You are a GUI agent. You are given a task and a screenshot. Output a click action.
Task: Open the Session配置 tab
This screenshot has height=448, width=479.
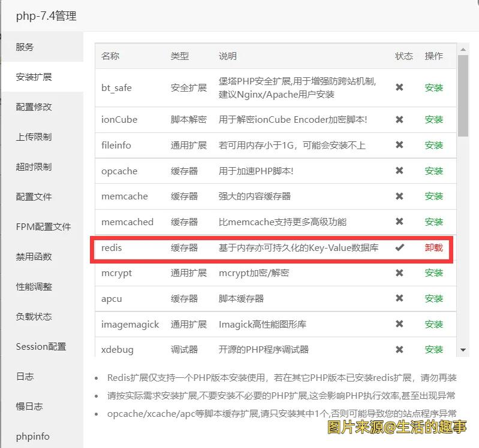point(41,346)
